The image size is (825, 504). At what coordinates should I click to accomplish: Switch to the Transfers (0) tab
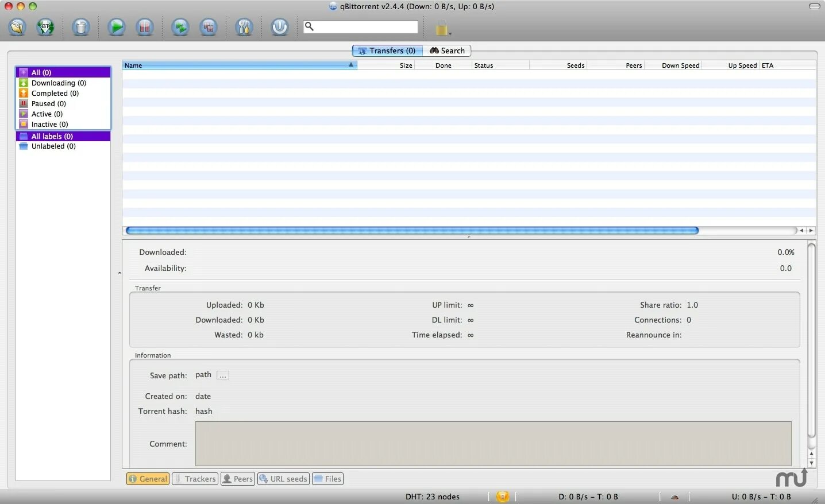[x=388, y=51]
